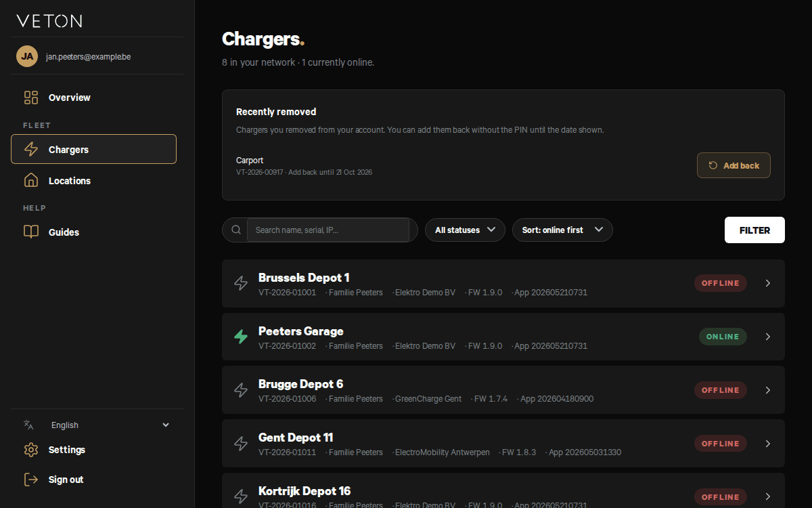812x508 pixels.
Task: Open the All statuses filter dropdown
Action: [465, 230]
